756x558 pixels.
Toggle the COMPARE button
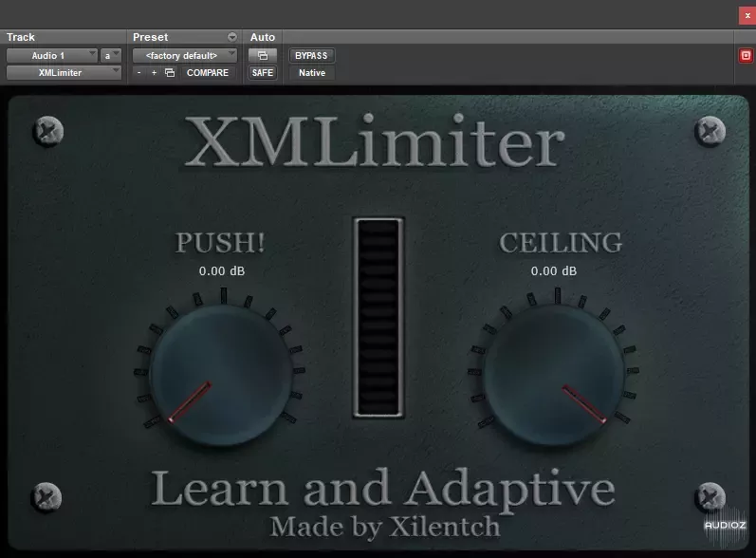(208, 73)
